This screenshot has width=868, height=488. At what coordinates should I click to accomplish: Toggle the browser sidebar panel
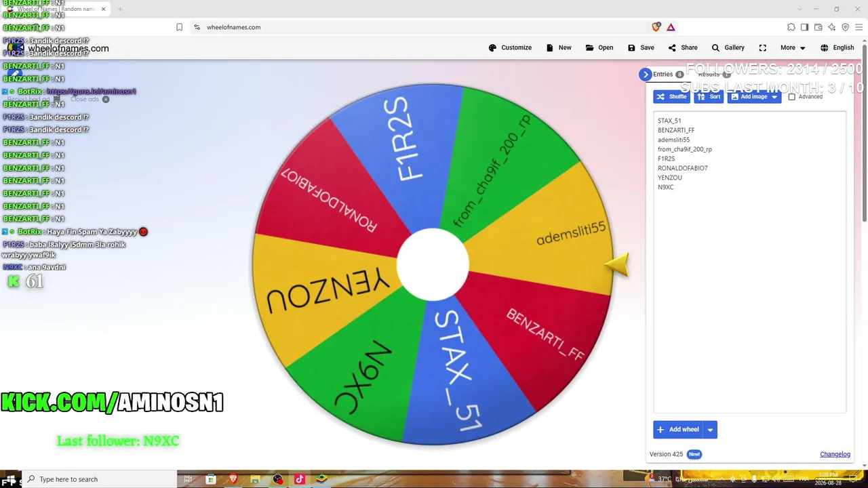(x=804, y=27)
